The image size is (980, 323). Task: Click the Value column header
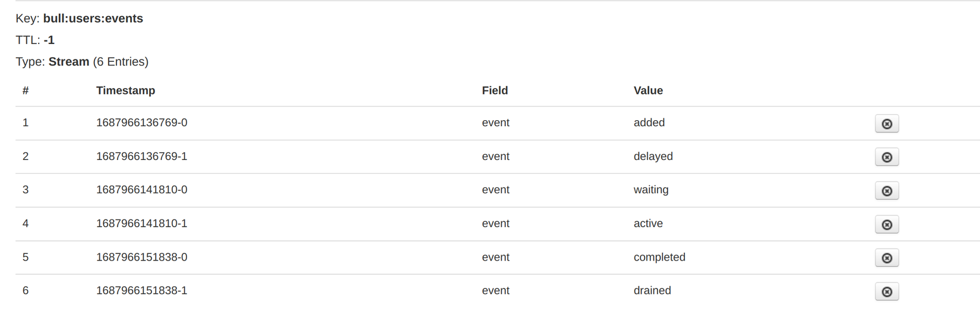[x=647, y=90]
